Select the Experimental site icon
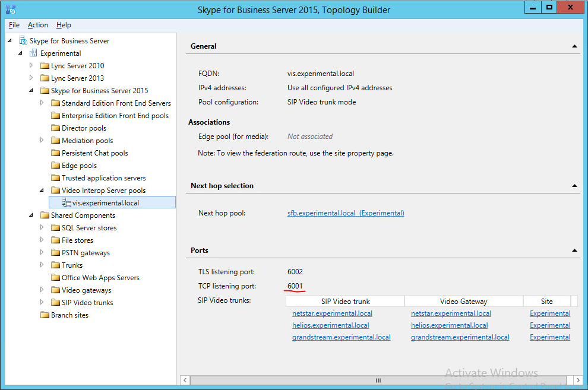588x390 pixels. pyautogui.click(x=34, y=53)
